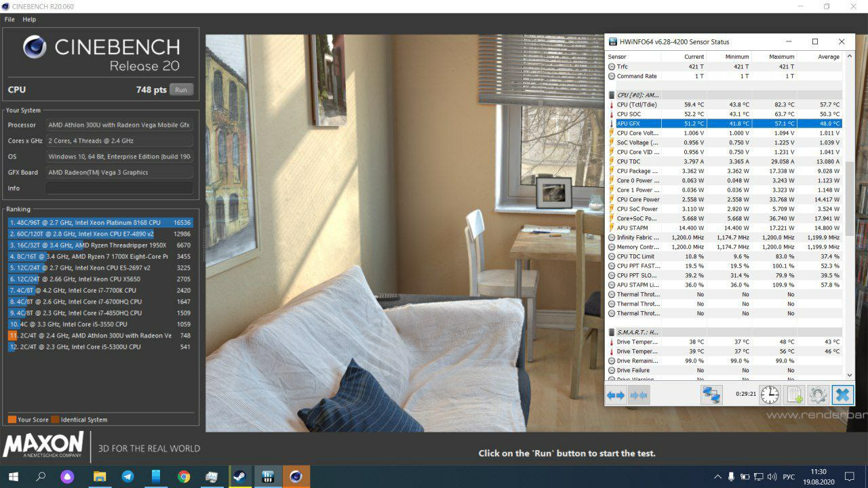The height and width of the screenshot is (488, 868).
Task: Open HWiNFO sensor settings gear icon
Action: pos(818,394)
